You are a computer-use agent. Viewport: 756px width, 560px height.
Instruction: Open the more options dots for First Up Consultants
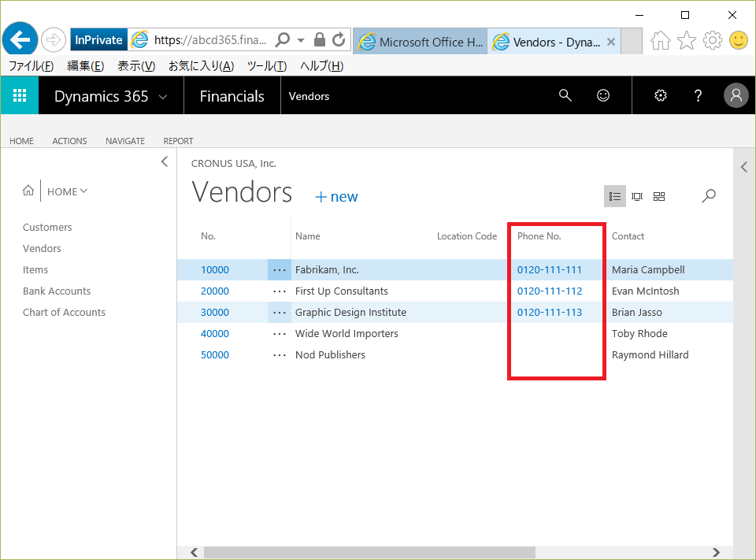(280, 291)
